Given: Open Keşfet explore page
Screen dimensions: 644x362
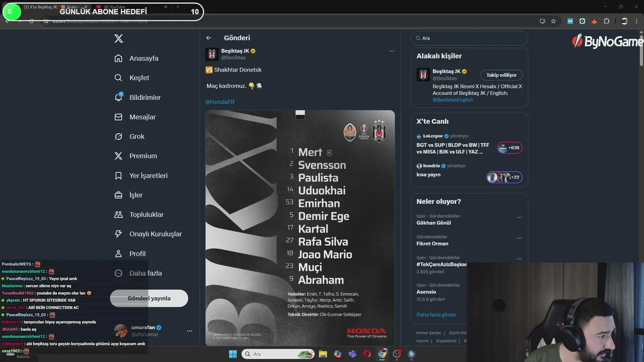Looking at the screenshot, I should click(x=132, y=78).
